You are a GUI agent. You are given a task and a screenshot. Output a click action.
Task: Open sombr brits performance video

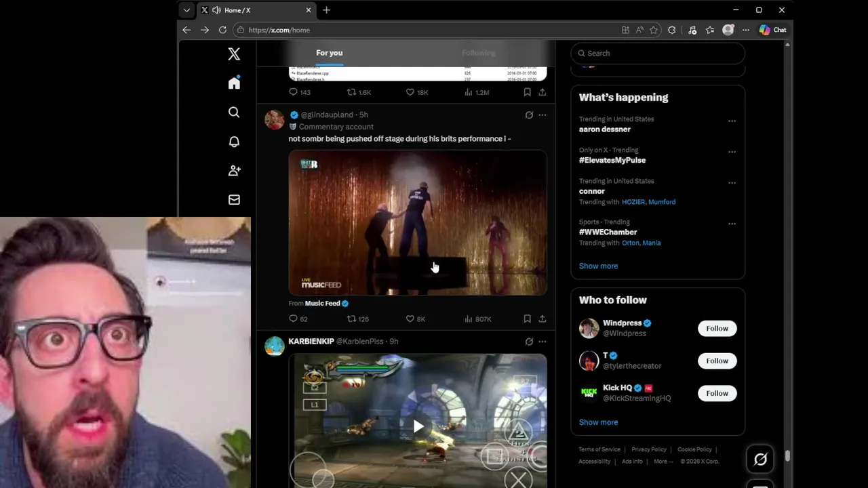coord(418,223)
